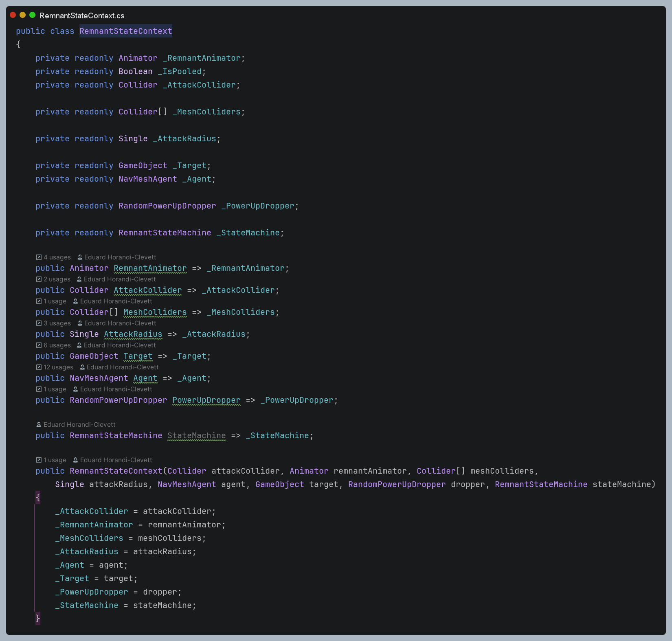This screenshot has height=641, width=672.
Task: Click the usages icon above MeshColliders property
Action: (39, 301)
